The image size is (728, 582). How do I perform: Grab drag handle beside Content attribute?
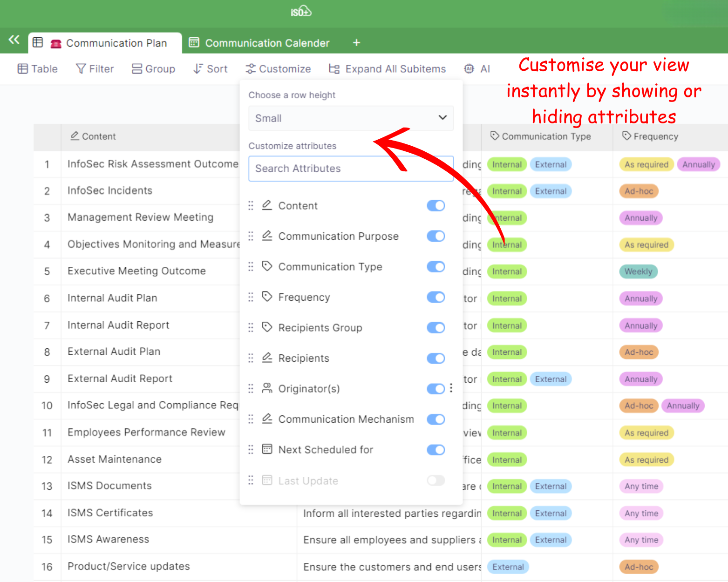(251, 206)
